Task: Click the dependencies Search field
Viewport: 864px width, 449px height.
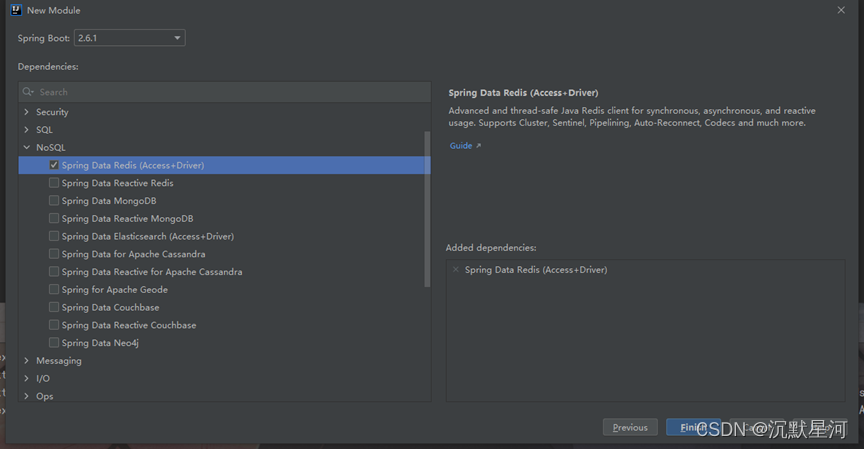Action: (225, 92)
